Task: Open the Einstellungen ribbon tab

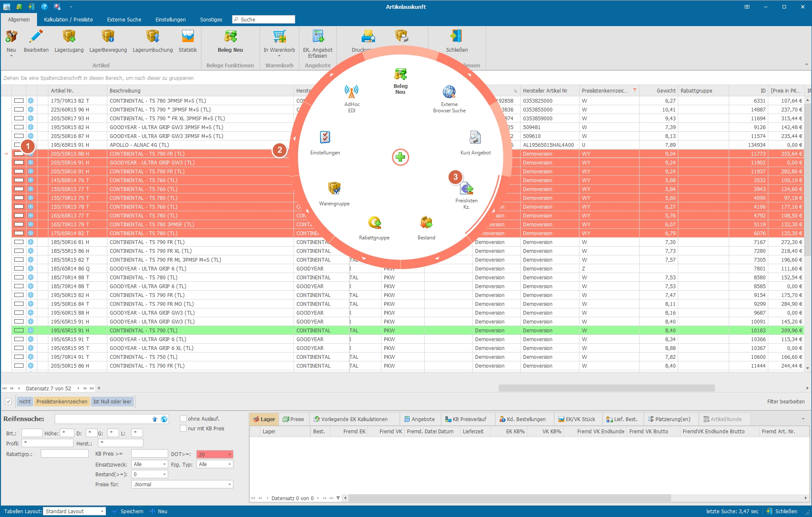Action: (x=170, y=19)
